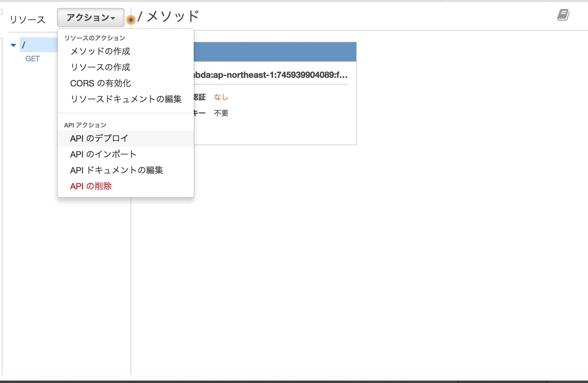Select CORS の有効化 option
Viewport: 588px width, 383px height.
[x=125, y=83]
